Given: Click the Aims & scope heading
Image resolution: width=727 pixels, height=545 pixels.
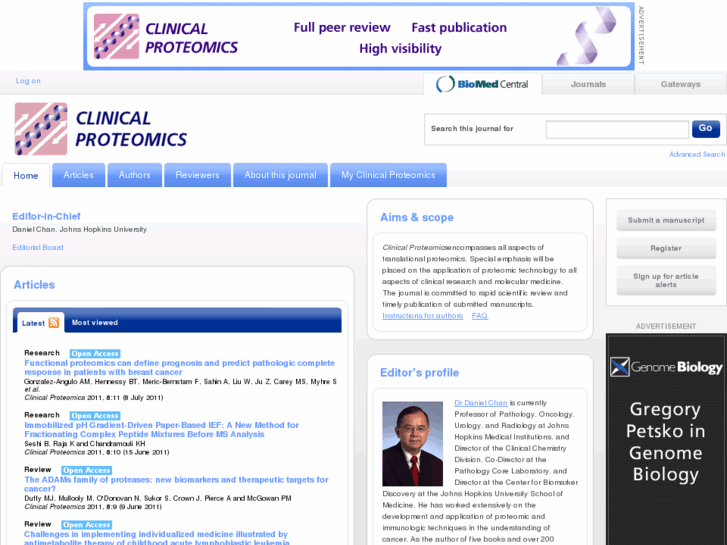Looking at the screenshot, I should pos(417,218).
